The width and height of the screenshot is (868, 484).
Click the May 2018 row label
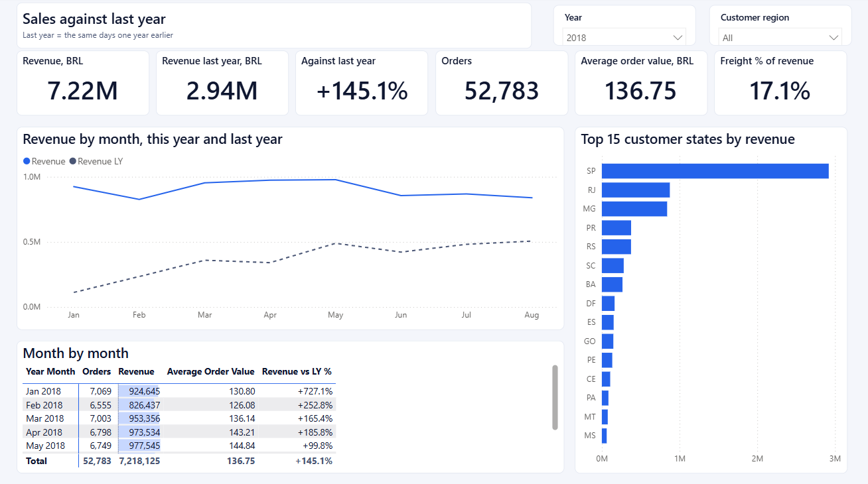pos(45,446)
